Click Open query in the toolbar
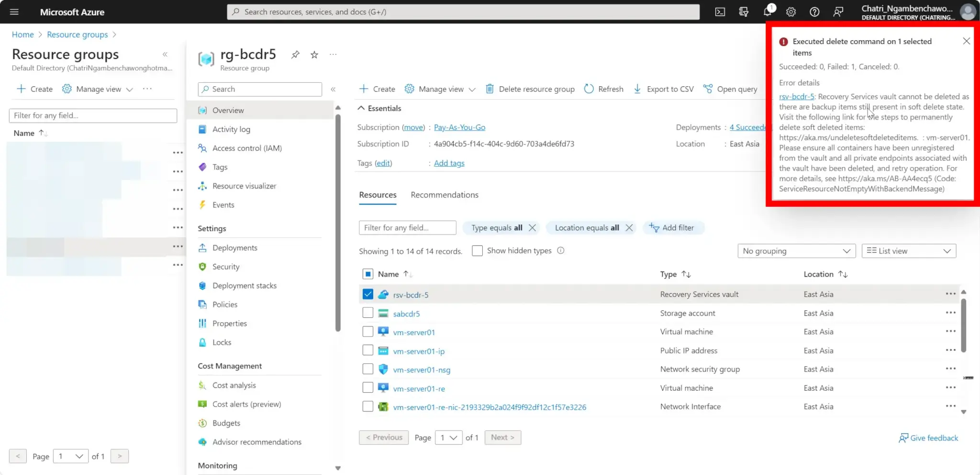Image resolution: width=980 pixels, height=475 pixels. pos(730,89)
